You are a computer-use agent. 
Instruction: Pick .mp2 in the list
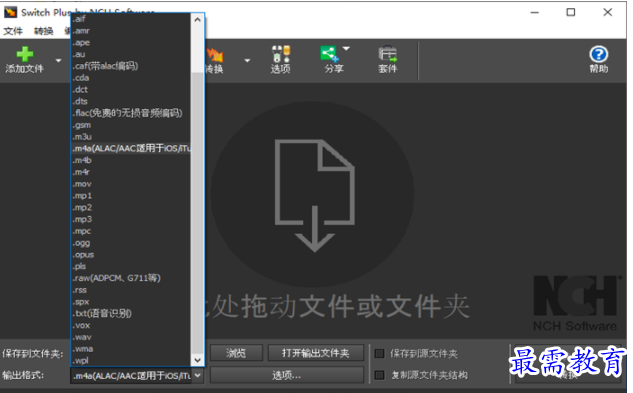[x=131, y=207]
